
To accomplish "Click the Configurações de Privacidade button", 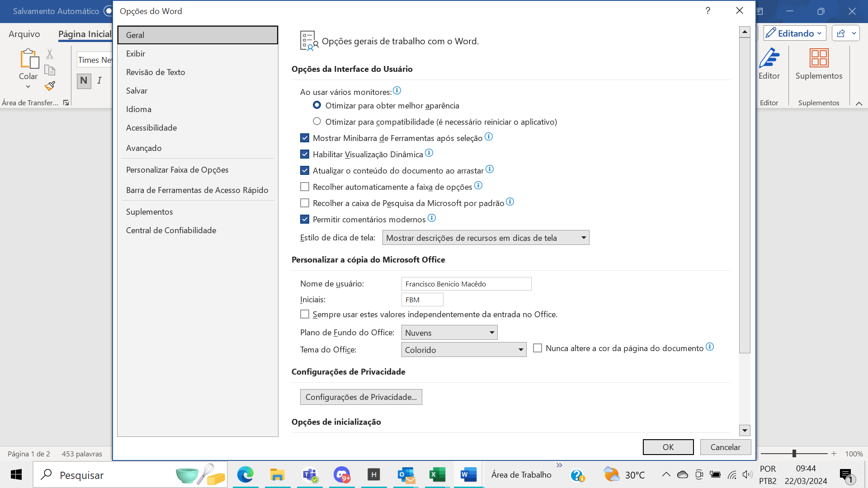I will 361,397.
